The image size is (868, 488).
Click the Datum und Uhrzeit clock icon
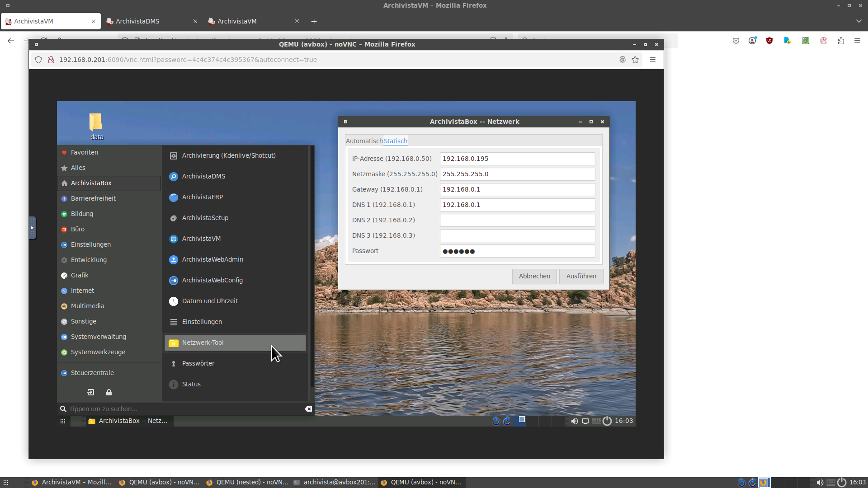coord(174,301)
